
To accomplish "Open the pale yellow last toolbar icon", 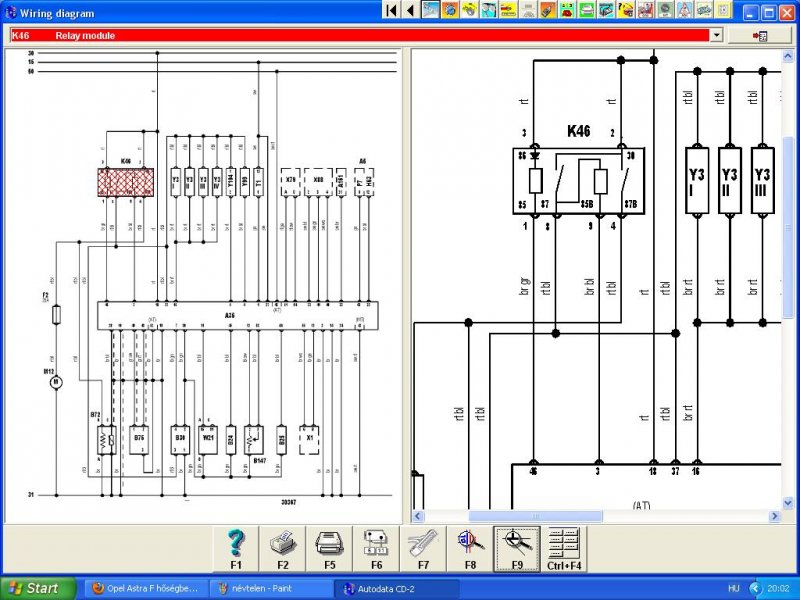I will pos(723,10).
